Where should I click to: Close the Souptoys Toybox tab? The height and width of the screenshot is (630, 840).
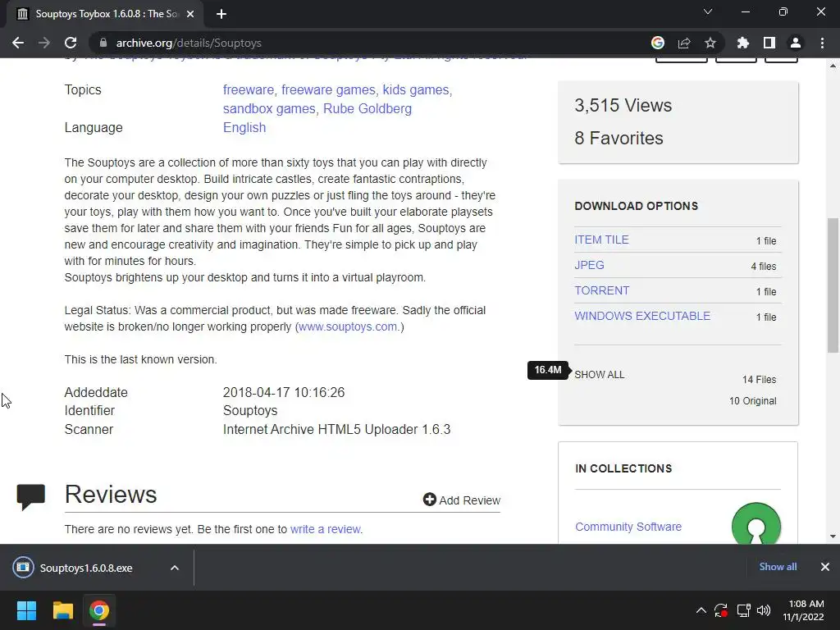click(190, 14)
